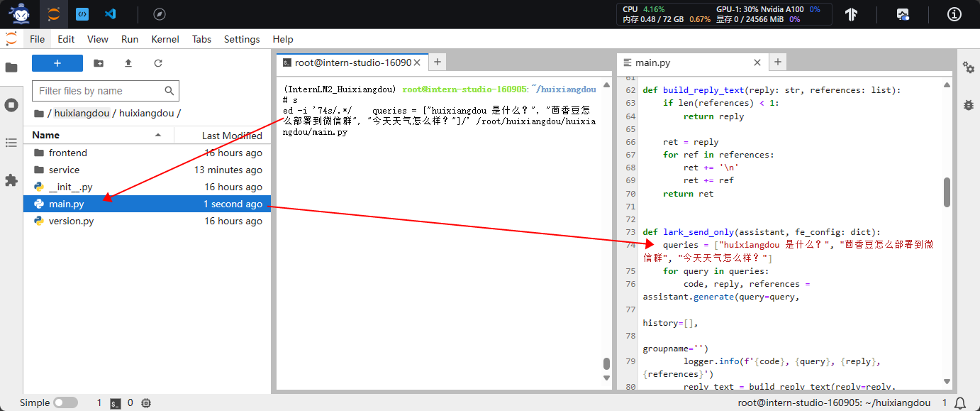
Task: Open the InternStudio logo icon
Action: [21, 13]
